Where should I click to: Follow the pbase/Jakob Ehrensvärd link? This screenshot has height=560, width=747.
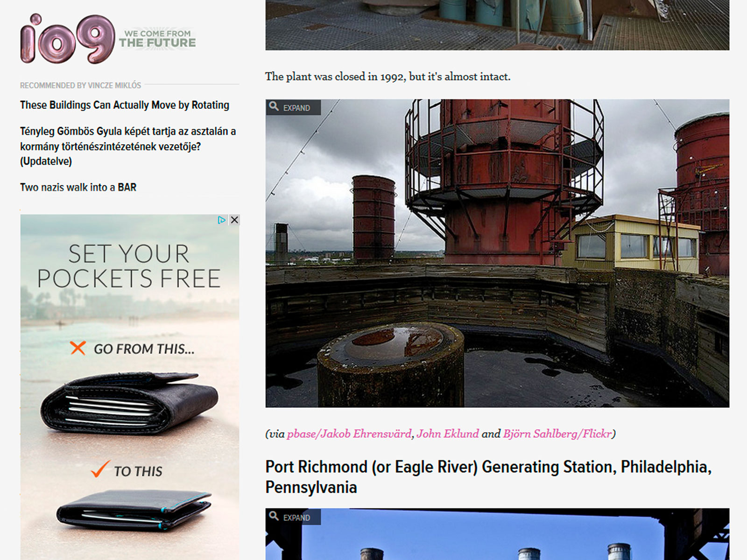point(349,434)
